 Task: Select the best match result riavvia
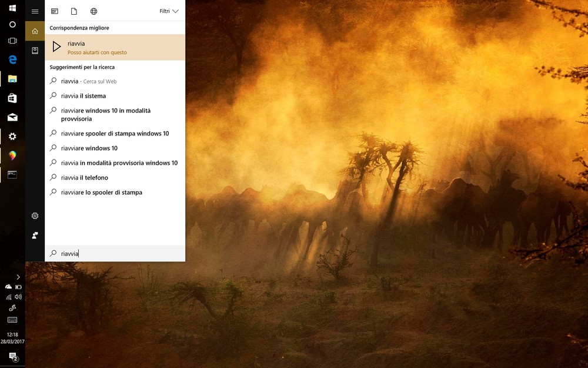point(115,47)
